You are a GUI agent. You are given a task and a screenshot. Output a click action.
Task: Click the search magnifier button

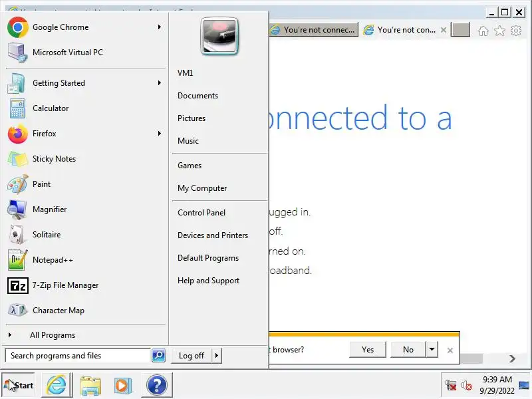[x=158, y=355]
